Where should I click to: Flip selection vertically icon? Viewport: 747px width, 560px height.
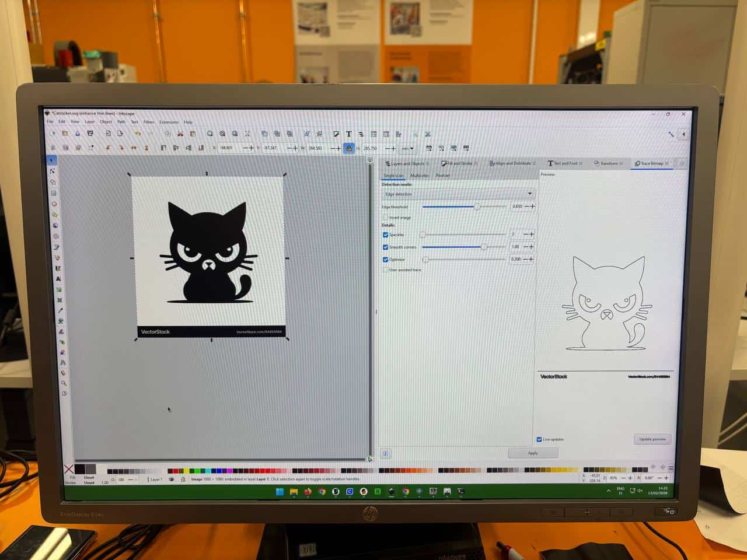point(146,148)
